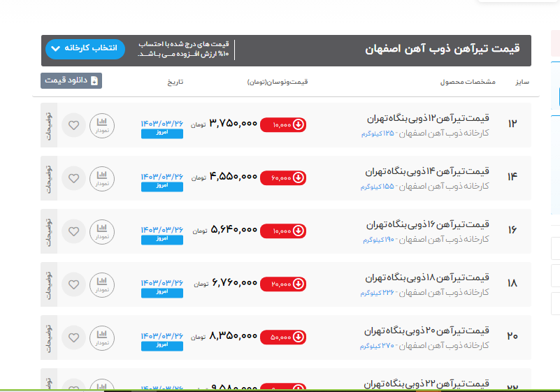Click the سایز column header

tap(521, 82)
